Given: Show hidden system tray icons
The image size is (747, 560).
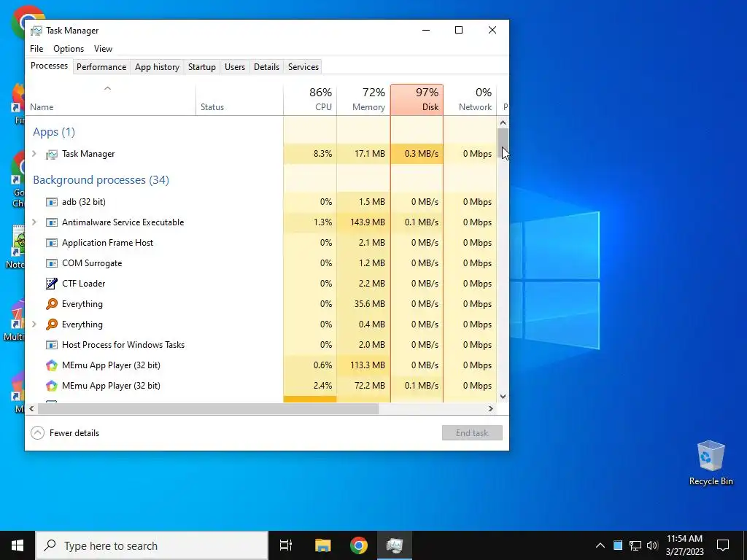Looking at the screenshot, I should tap(600, 545).
